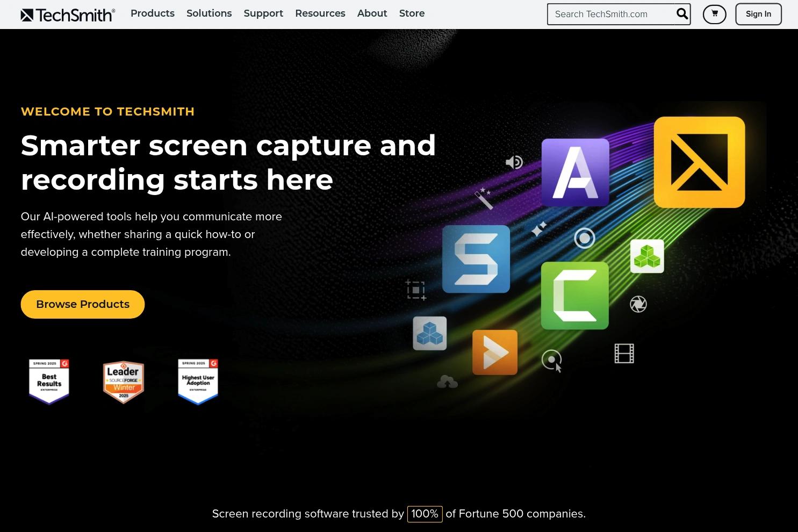Open the Products menu
Image resolution: width=798 pixels, height=532 pixels.
coord(153,13)
